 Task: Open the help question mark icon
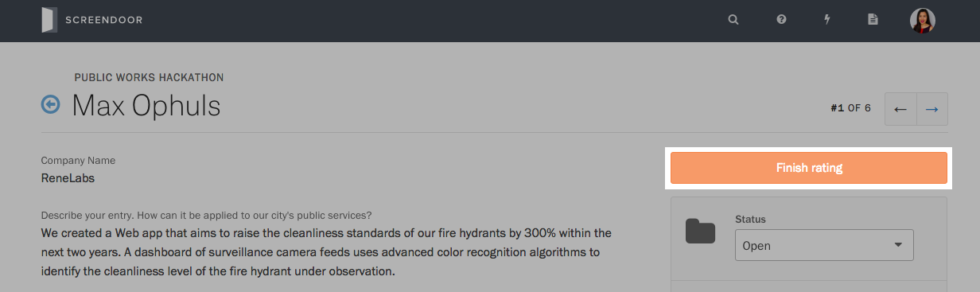pos(781,20)
